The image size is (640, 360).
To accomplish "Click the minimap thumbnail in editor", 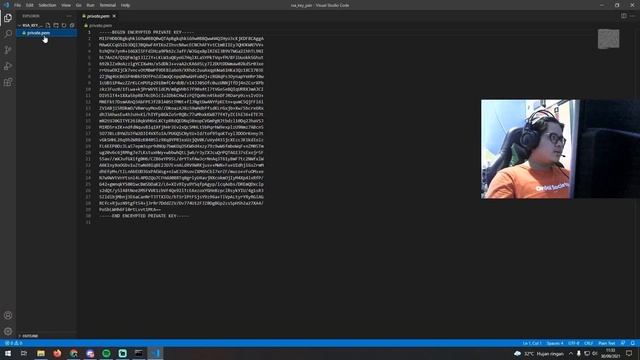I will [x=609, y=39].
